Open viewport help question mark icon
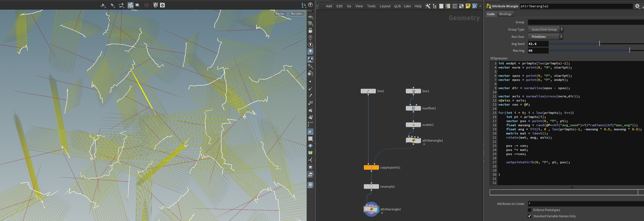The image size is (644, 221). pos(311,5)
